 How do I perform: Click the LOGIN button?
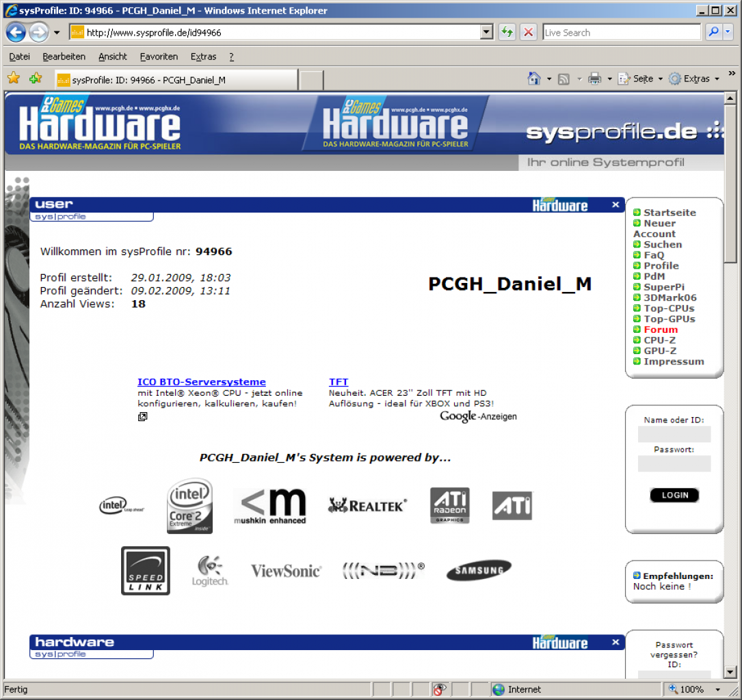674,495
